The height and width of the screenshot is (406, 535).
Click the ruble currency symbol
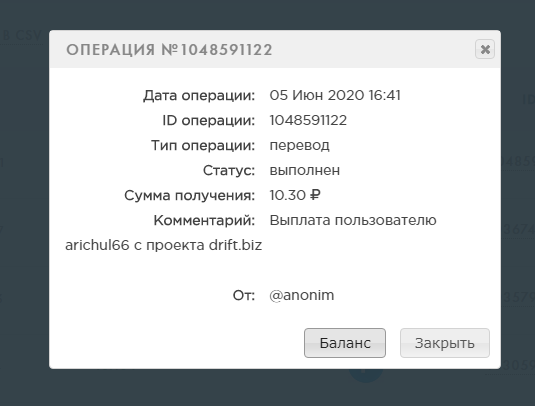315,195
